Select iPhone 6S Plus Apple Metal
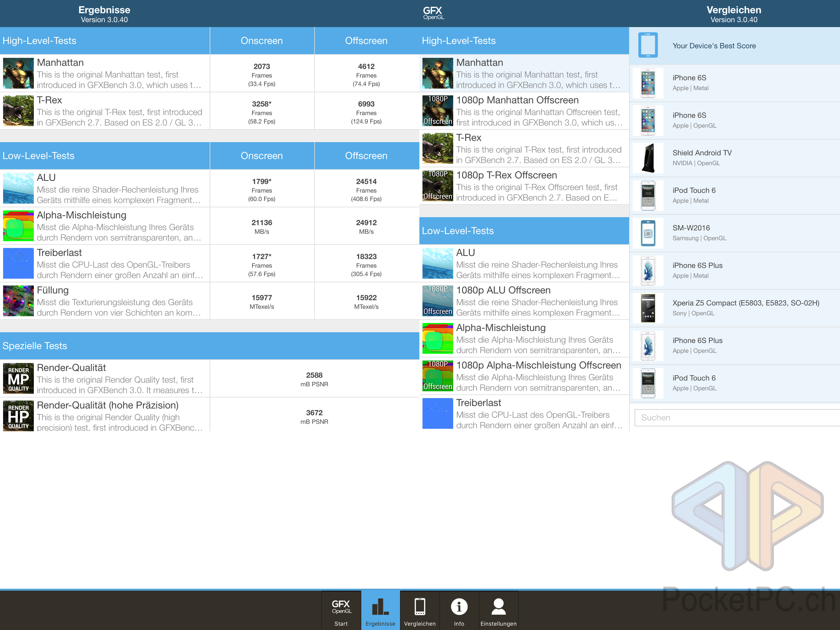The width and height of the screenshot is (840, 630). 735,270
